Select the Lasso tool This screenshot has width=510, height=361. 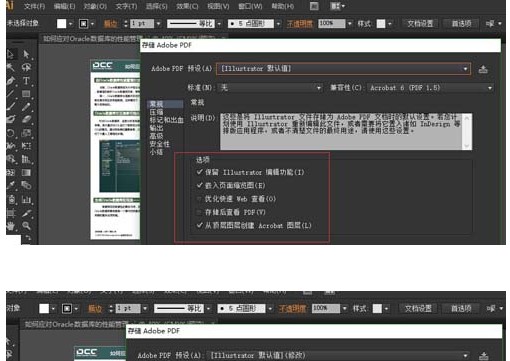(26, 67)
